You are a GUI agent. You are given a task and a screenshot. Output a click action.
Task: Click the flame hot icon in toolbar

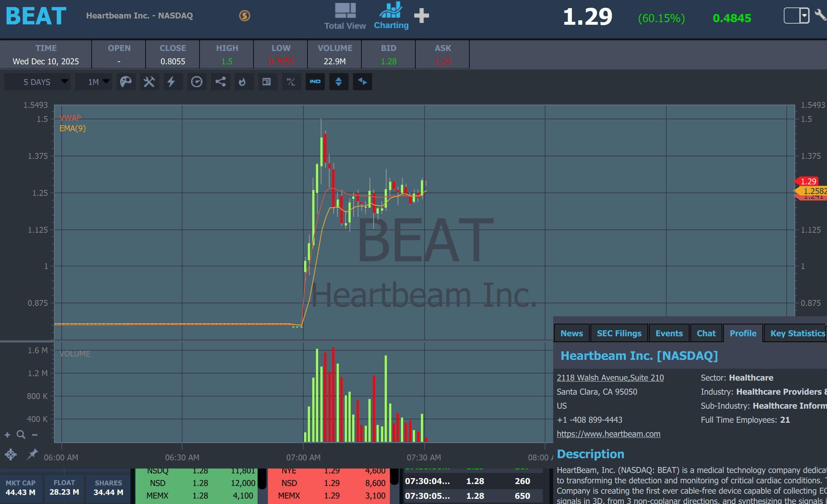click(242, 82)
